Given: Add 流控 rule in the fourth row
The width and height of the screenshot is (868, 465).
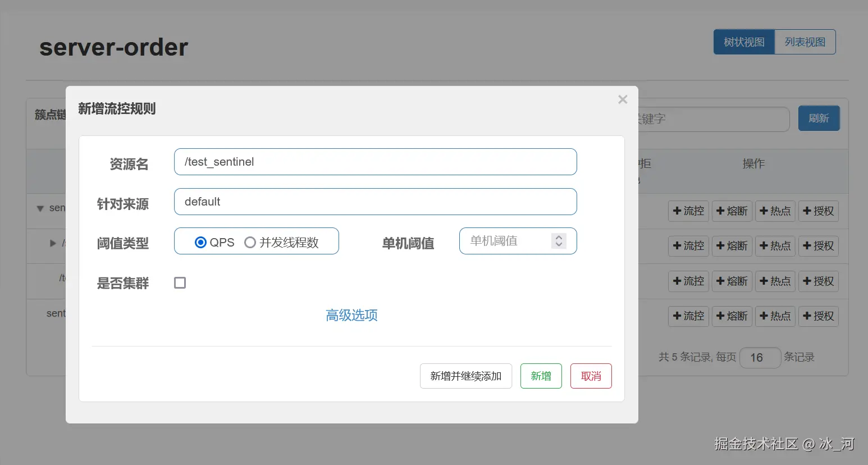Looking at the screenshot, I should 689,316.
